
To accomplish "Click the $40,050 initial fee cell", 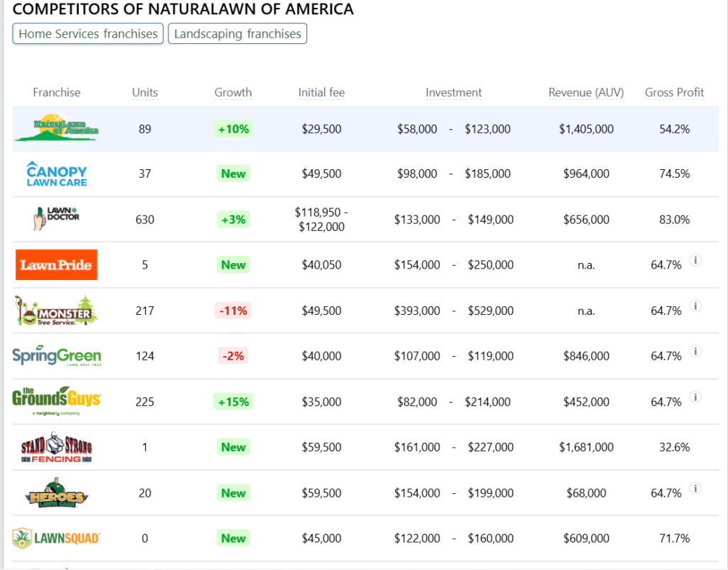I will pyautogui.click(x=321, y=264).
